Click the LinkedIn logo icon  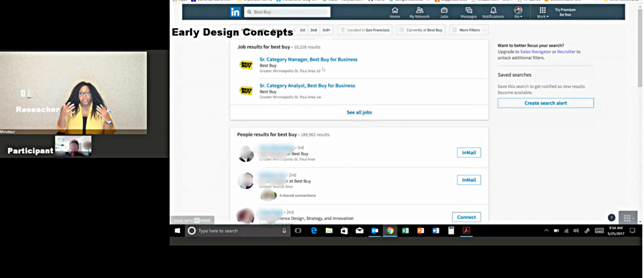tap(235, 12)
